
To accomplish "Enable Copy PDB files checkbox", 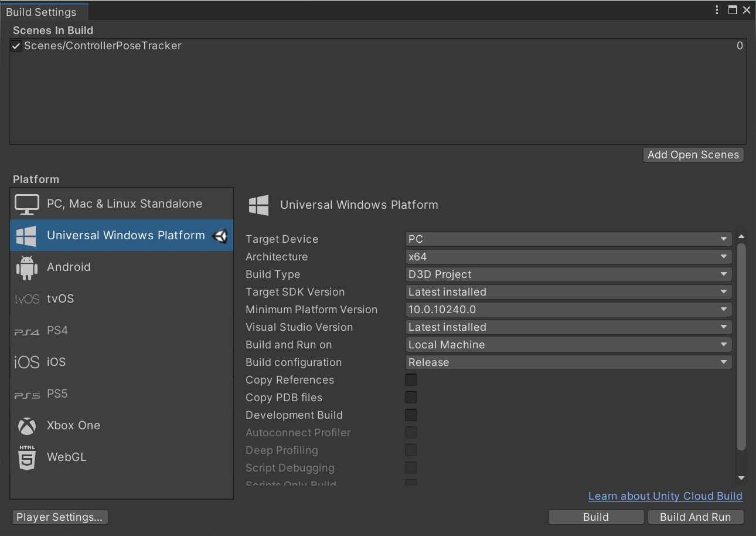I will click(411, 398).
